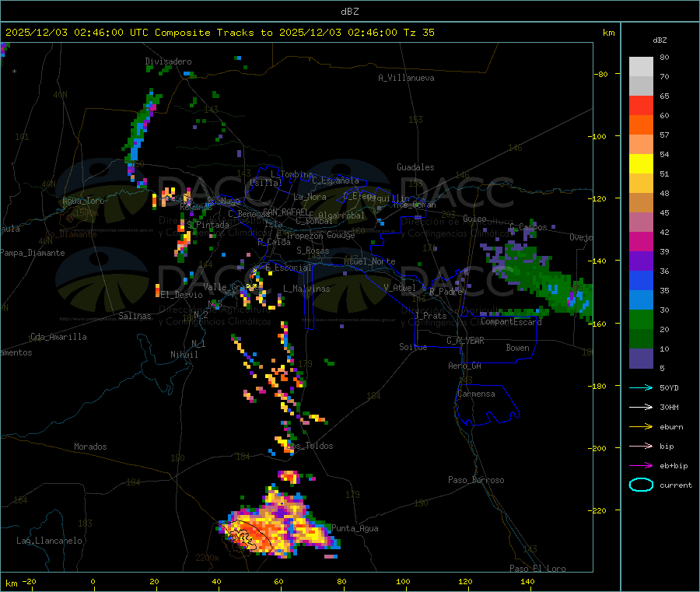Click the 'eburn' legend label
700x592 pixels.
671,427
